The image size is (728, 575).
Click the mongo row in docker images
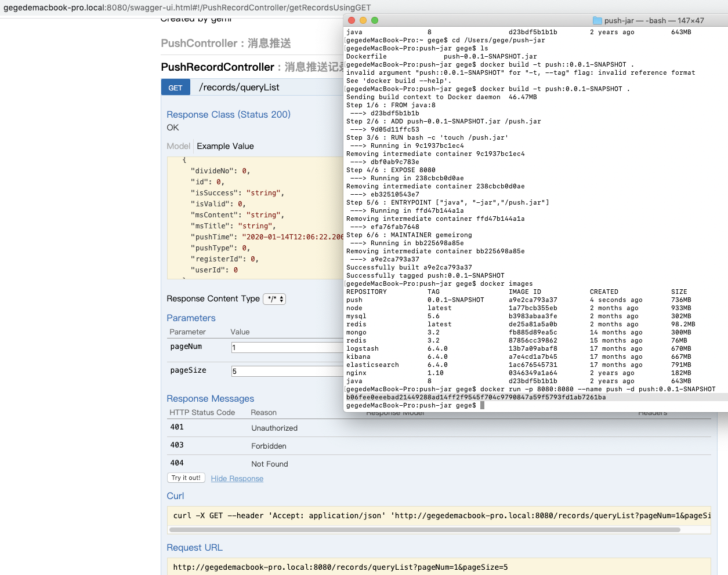pyautogui.click(x=519, y=332)
